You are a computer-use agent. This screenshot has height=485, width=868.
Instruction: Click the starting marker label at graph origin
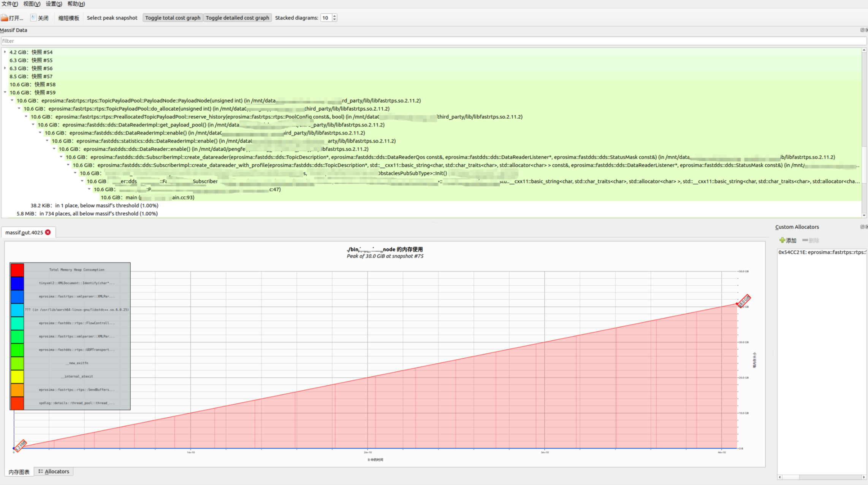(20, 445)
